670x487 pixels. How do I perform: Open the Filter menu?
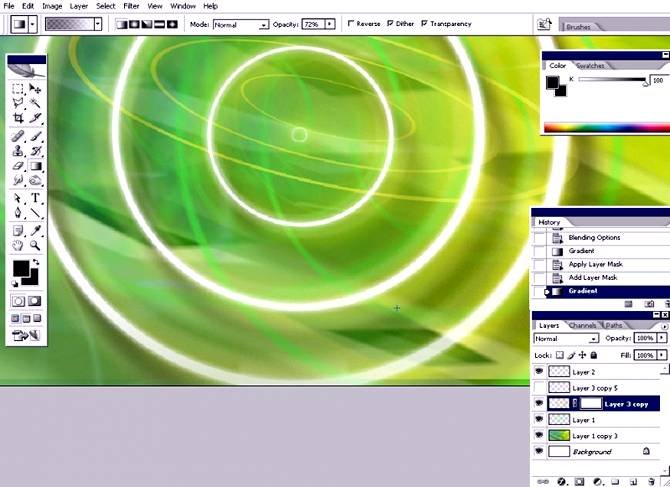tap(131, 6)
